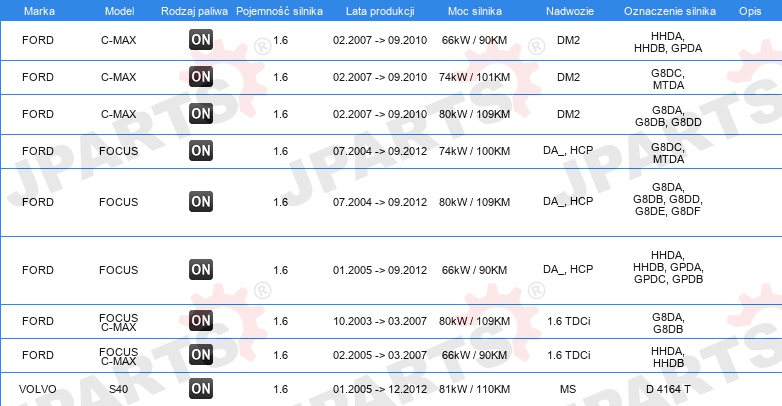Select the Opis column header
Screen dimensions: 782x406
click(750, 11)
